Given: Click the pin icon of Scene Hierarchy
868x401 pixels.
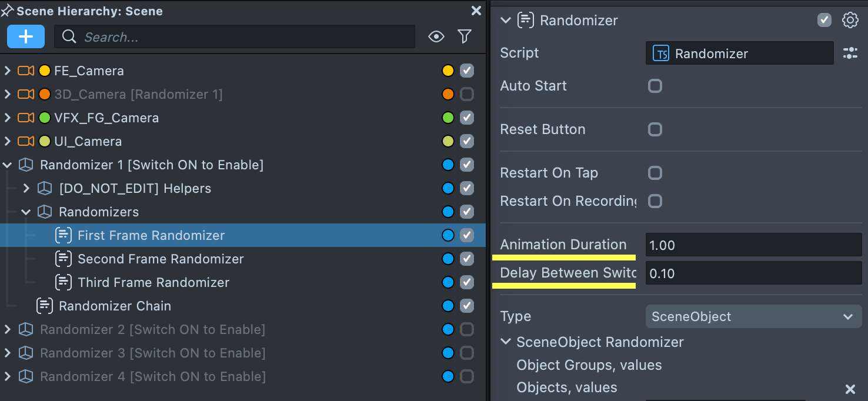Looking at the screenshot, I should (x=7, y=11).
